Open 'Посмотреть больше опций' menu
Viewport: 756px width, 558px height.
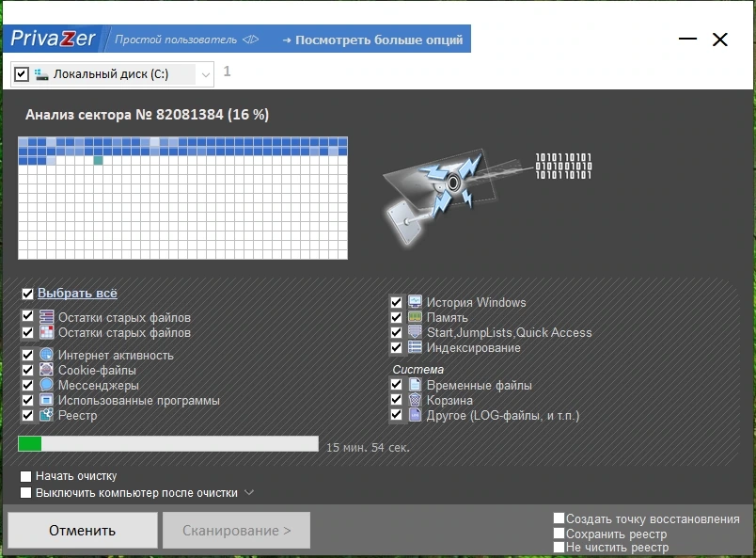click(372, 40)
